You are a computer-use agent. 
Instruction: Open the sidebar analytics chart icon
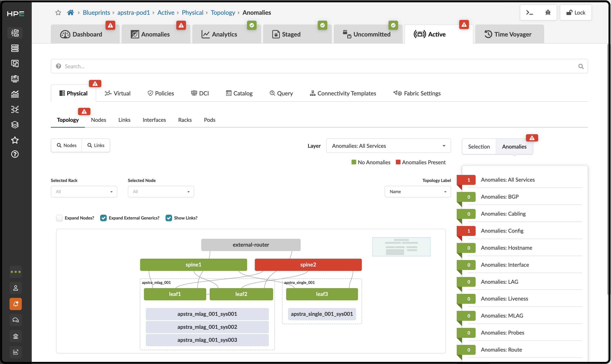(15, 94)
